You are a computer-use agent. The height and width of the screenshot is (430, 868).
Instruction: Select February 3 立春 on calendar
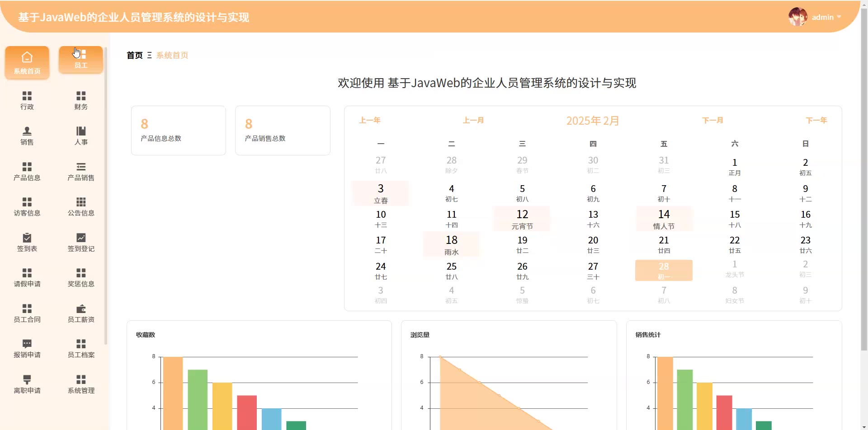pyautogui.click(x=381, y=193)
